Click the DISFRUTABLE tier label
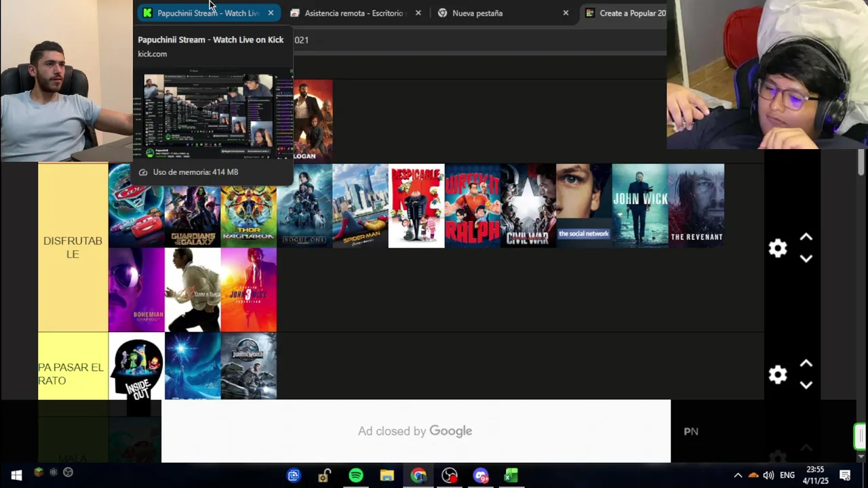Image resolution: width=868 pixels, height=488 pixels. tap(73, 247)
